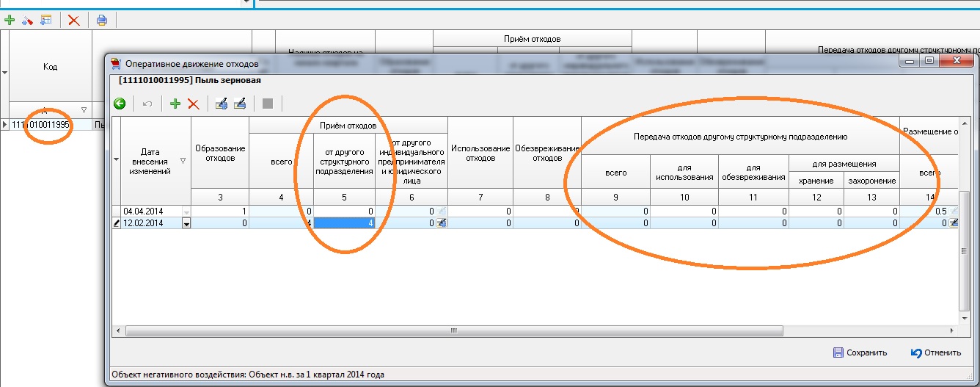Open filter triangle on 'Дата внесения изменений' column
980x387 pixels.
pos(183,160)
